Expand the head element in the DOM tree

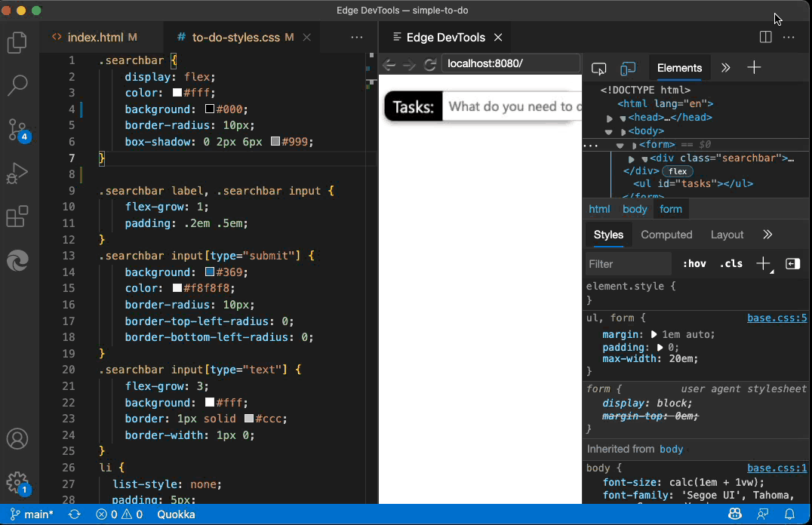coord(610,117)
